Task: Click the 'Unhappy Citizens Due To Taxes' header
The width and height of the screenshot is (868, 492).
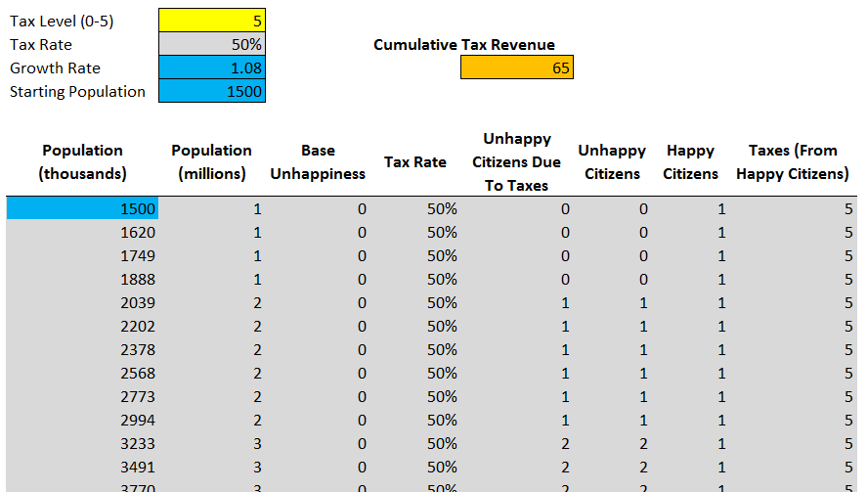Action: (x=516, y=161)
